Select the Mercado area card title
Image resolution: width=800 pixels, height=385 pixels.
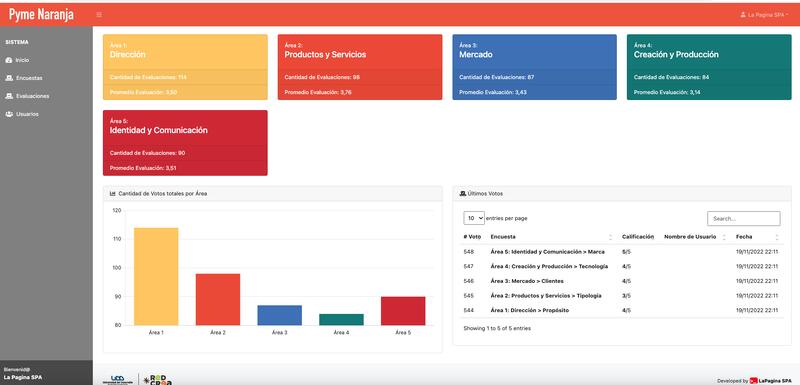pyautogui.click(x=476, y=55)
